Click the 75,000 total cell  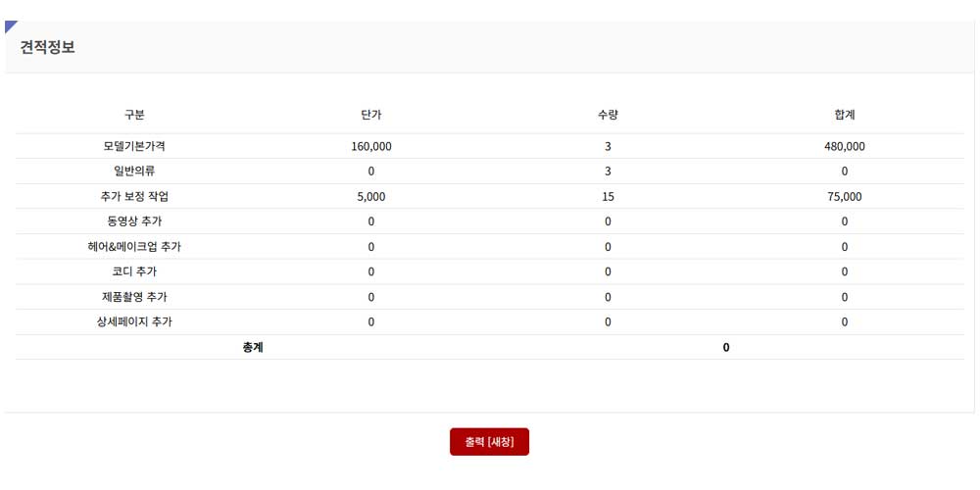[845, 196]
